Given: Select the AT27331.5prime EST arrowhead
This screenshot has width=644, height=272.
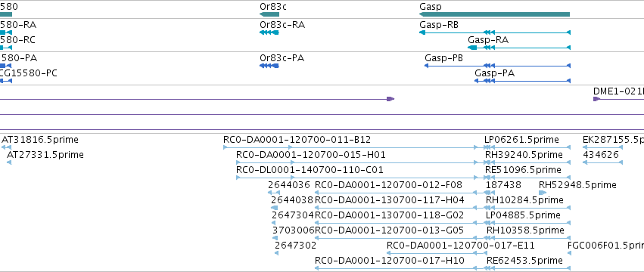Looking at the screenshot, I should pos(9,162).
